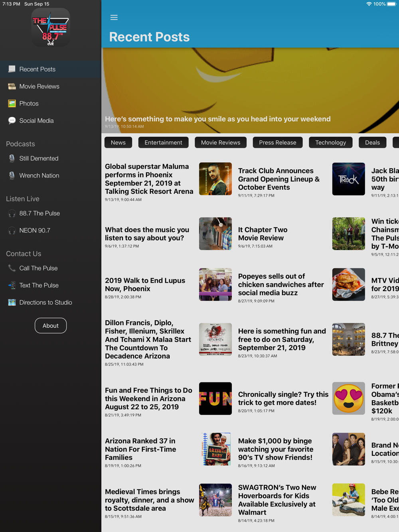Click the About button
Image resolution: width=399 pixels, height=532 pixels.
51,325
